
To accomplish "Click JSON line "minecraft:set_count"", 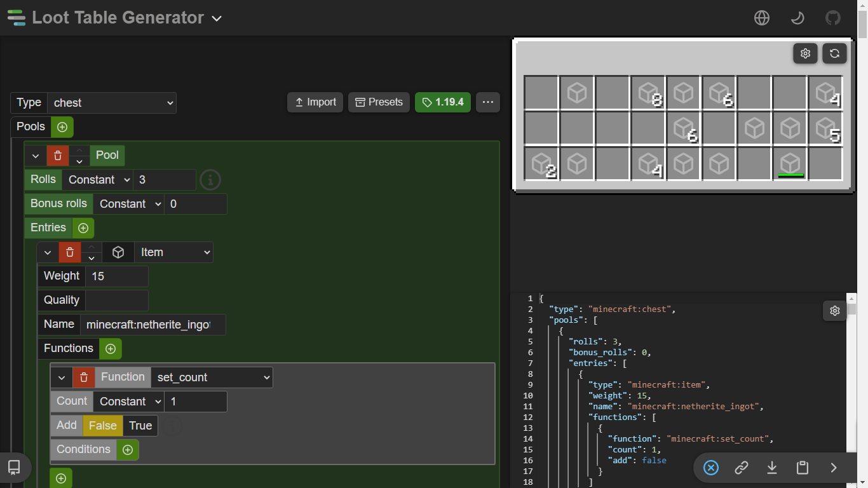I will point(720,439).
